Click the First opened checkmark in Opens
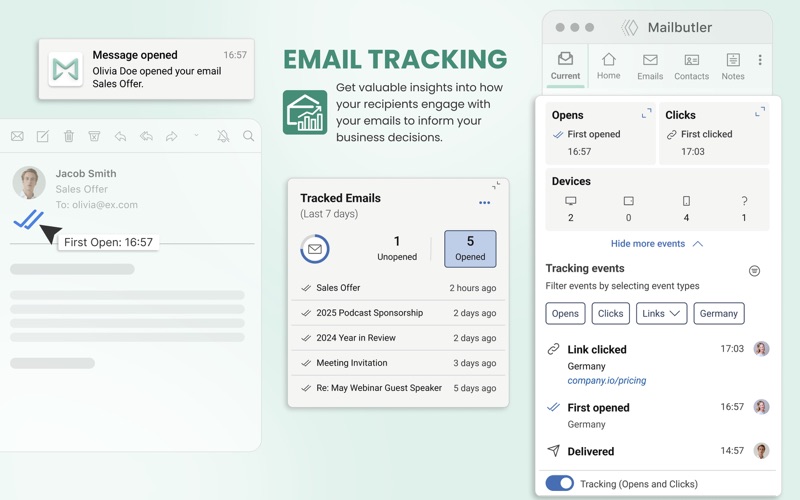Viewport: 800px width, 500px height. [x=558, y=135]
